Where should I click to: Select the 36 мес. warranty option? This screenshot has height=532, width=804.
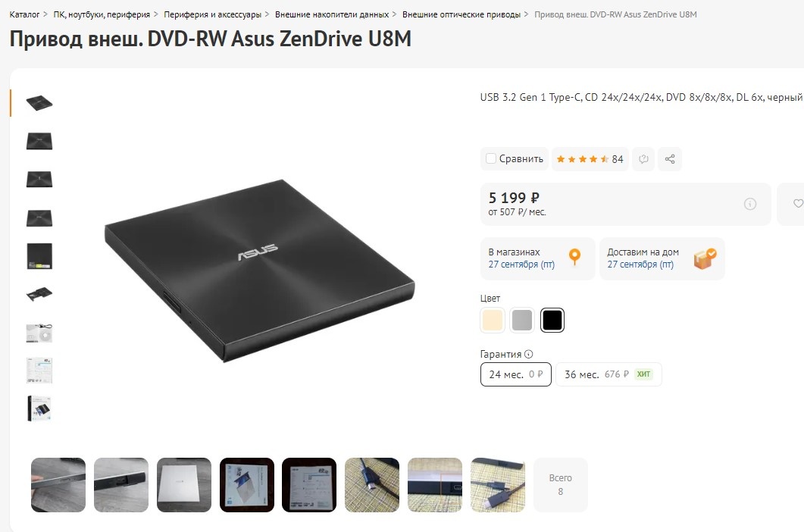[x=608, y=374]
